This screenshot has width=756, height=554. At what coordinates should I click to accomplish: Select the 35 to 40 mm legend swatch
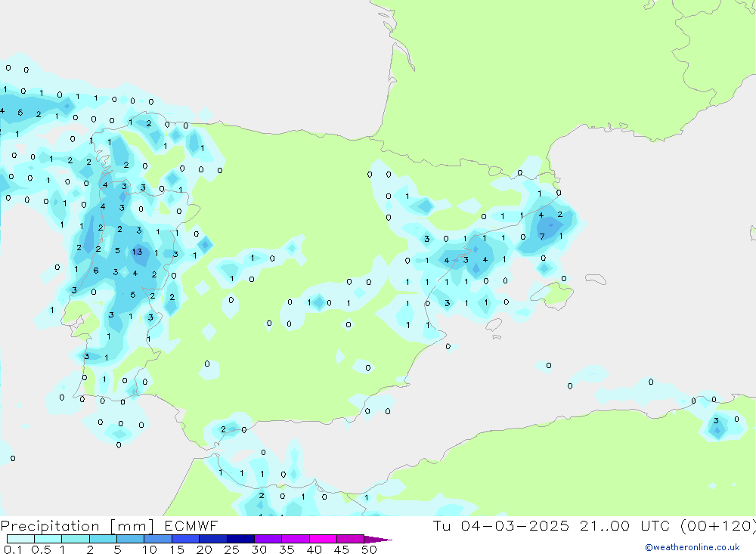296,539
